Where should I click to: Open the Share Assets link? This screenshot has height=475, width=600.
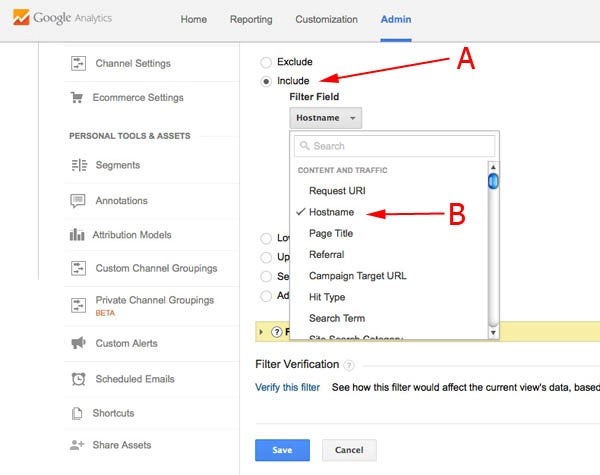(122, 445)
